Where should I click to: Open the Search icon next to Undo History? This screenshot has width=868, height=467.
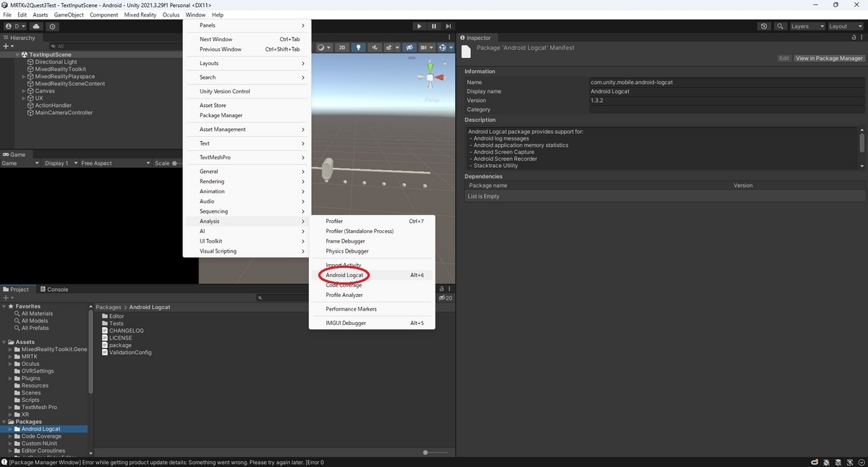tap(780, 26)
